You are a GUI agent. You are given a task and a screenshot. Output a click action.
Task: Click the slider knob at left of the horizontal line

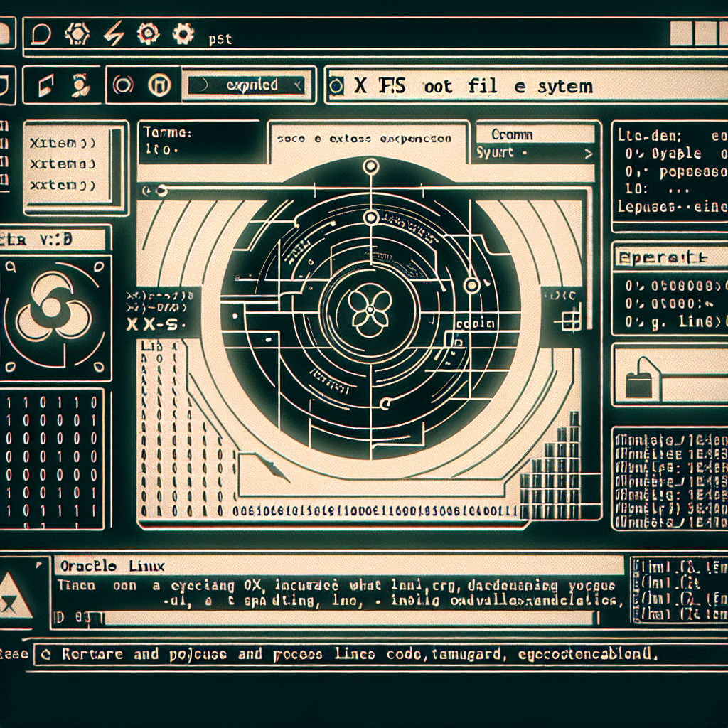coord(161,191)
